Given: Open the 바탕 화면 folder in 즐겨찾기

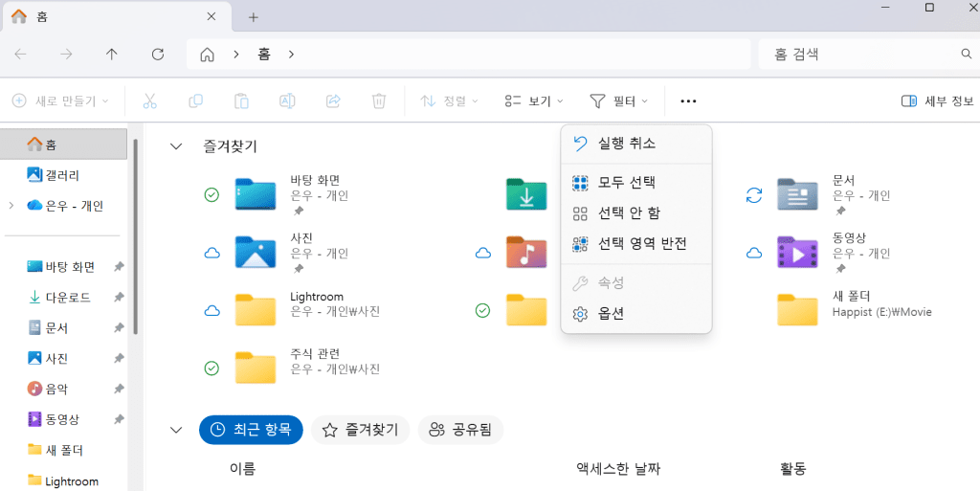Looking at the screenshot, I should tap(256, 195).
